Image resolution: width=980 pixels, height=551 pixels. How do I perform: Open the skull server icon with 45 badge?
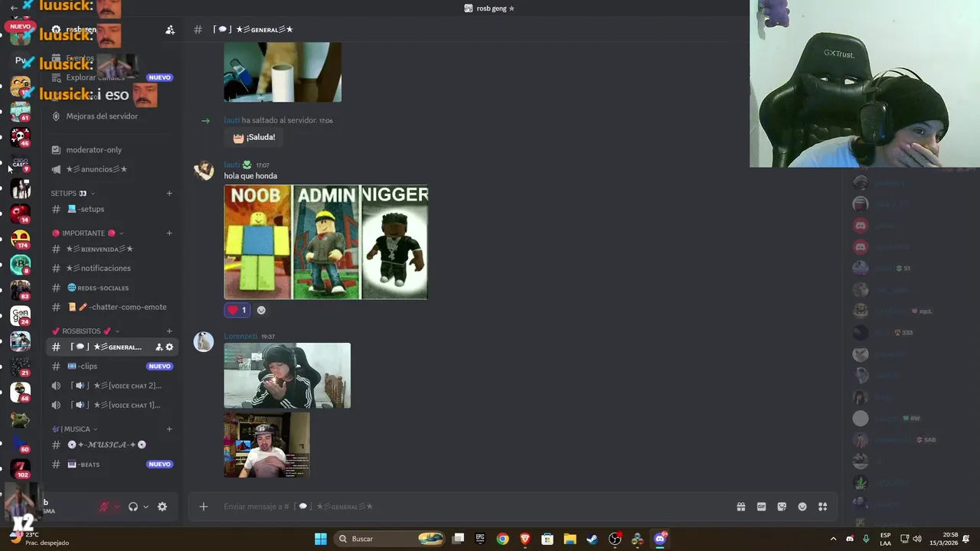click(21, 137)
